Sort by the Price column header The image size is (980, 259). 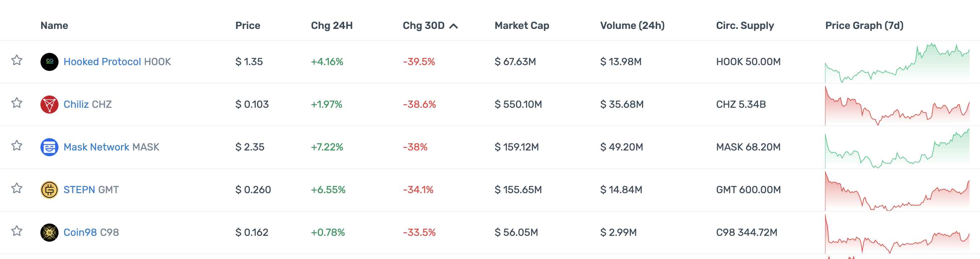(248, 26)
